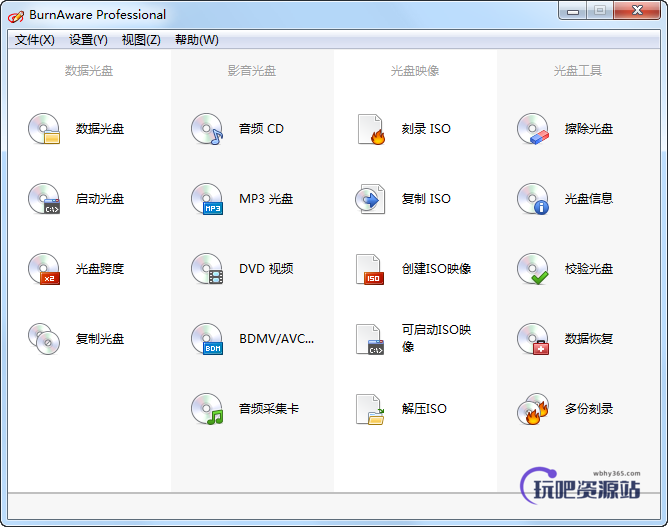The width and height of the screenshot is (668, 527).
Task: Click the 校验光盘 green checkmark disc icon
Action: tap(533, 269)
